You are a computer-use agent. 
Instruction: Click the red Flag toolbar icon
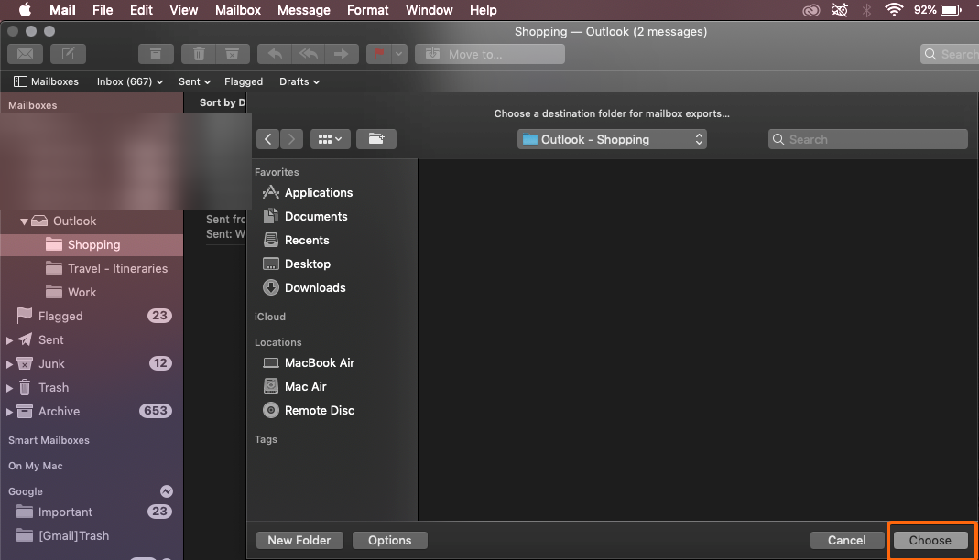[x=379, y=54]
